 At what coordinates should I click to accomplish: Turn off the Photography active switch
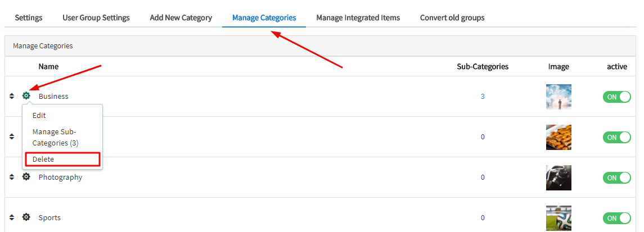tap(616, 178)
